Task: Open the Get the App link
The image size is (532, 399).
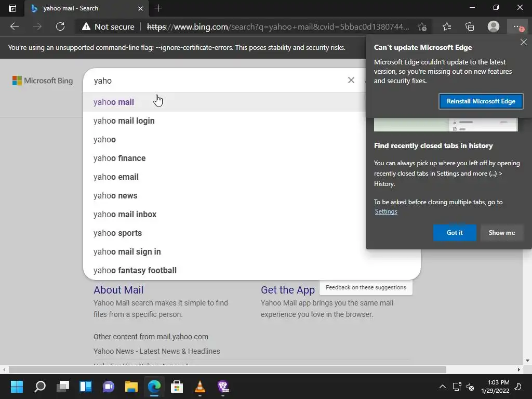Action: coord(288,290)
